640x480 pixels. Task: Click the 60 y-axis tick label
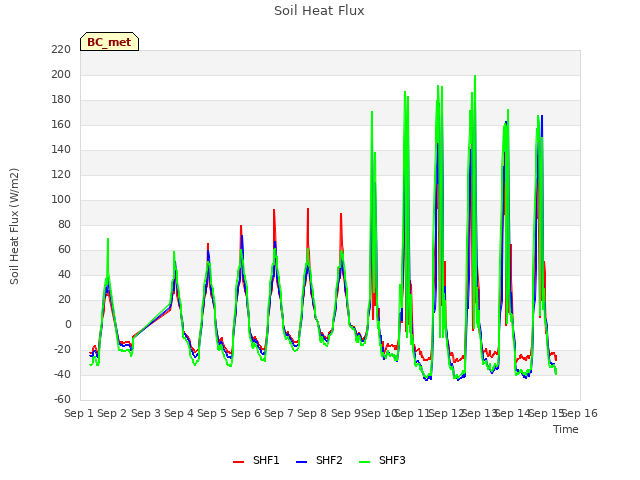pos(64,249)
